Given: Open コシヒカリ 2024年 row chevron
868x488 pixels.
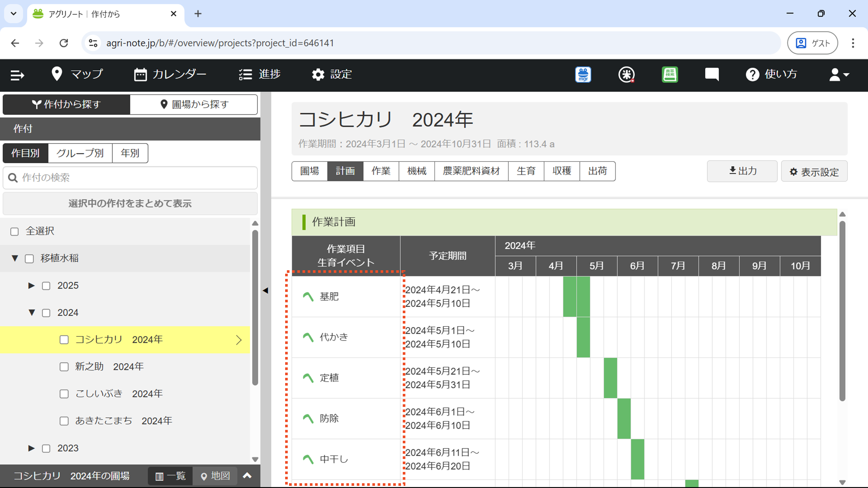Looking at the screenshot, I should coord(239,340).
